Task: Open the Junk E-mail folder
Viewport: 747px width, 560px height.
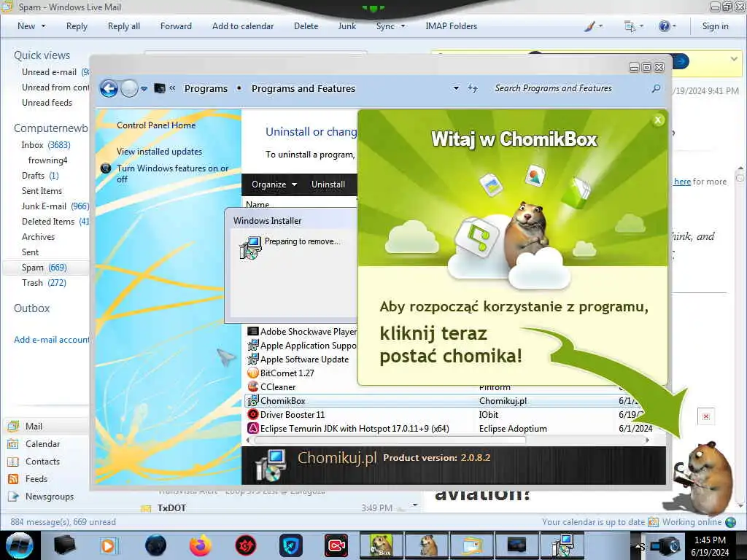Action: pos(55,206)
